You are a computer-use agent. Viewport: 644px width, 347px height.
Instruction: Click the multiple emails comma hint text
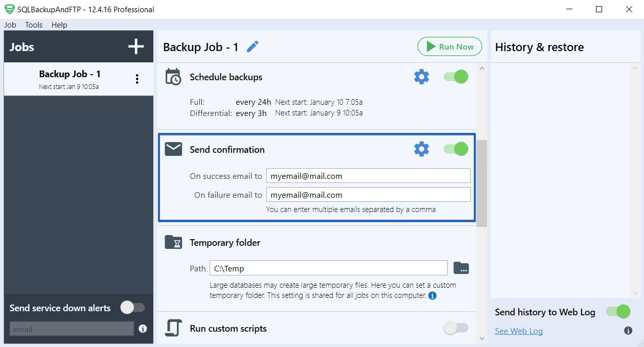[351, 210]
